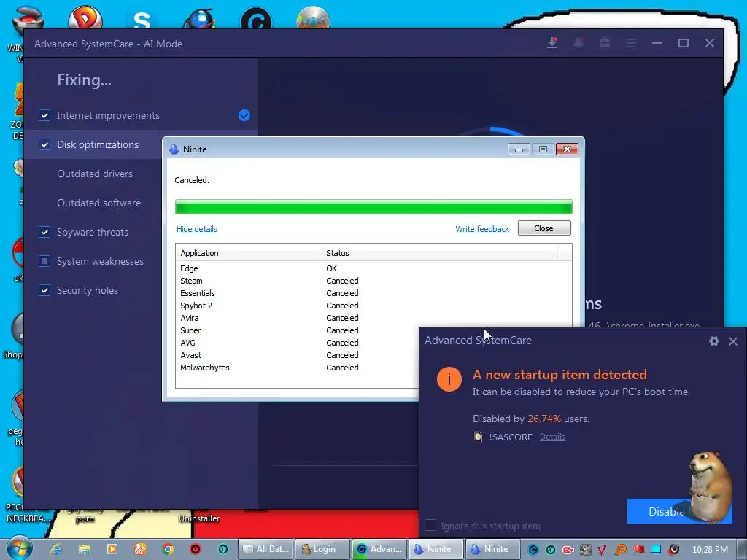Switch to All Dat... taskbar window
The width and height of the screenshot is (747, 560).
(266, 549)
